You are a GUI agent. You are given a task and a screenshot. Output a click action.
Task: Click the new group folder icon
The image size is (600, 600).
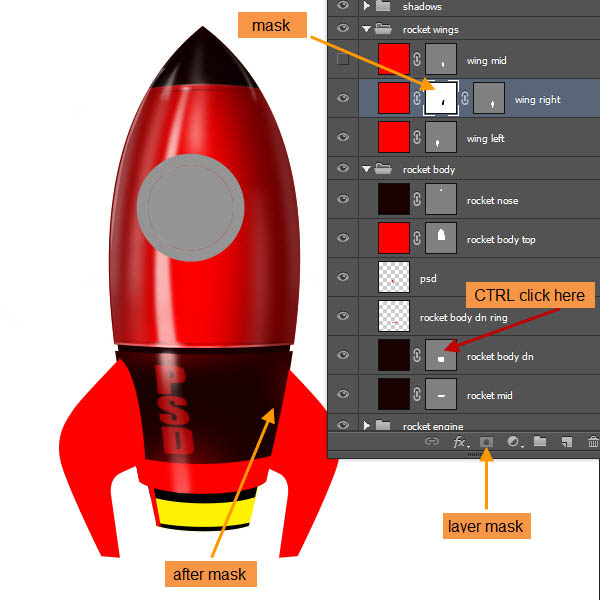[x=540, y=441]
